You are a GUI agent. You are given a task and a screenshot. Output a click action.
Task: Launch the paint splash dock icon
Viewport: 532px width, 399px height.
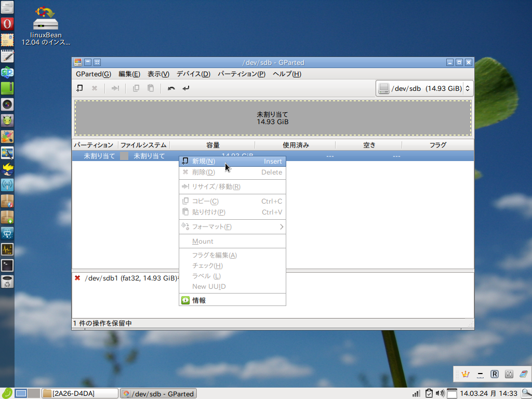tap(7, 137)
